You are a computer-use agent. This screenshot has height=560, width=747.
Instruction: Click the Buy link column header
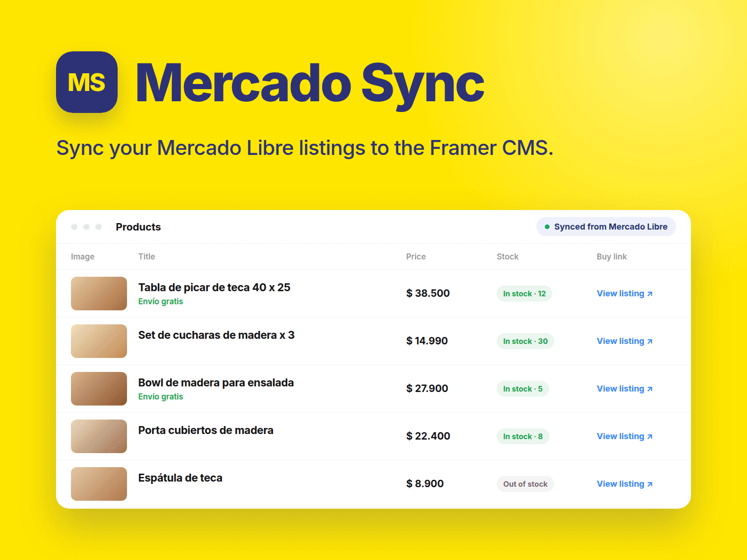coord(612,257)
